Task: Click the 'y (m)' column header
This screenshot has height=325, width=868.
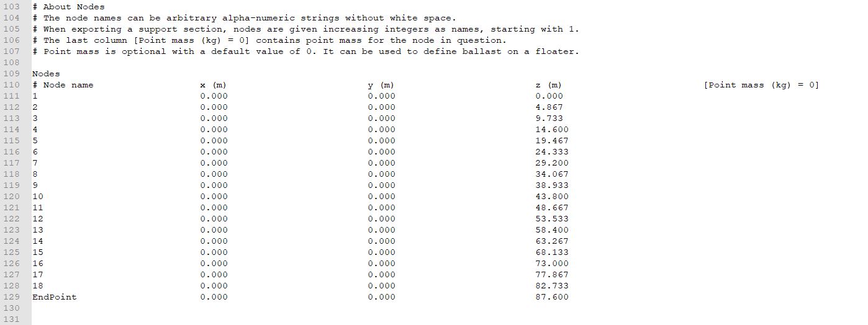Action: tap(381, 85)
